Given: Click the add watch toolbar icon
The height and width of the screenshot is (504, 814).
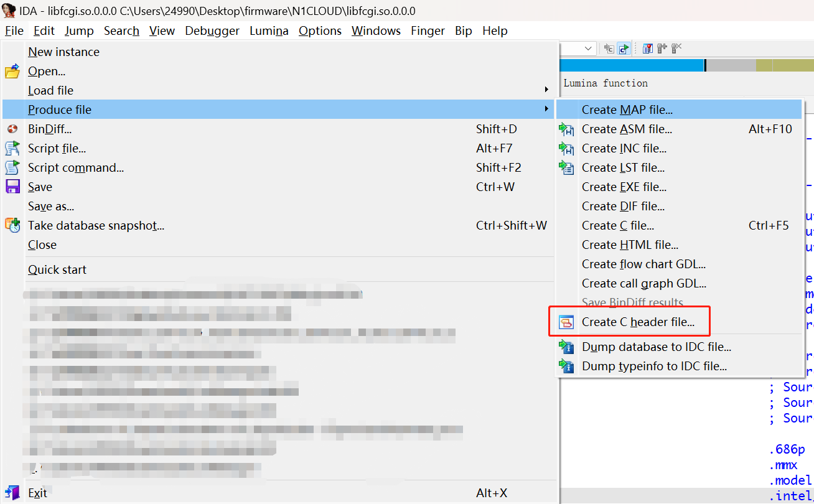Looking at the screenshot, I should (x=662, y=49).
